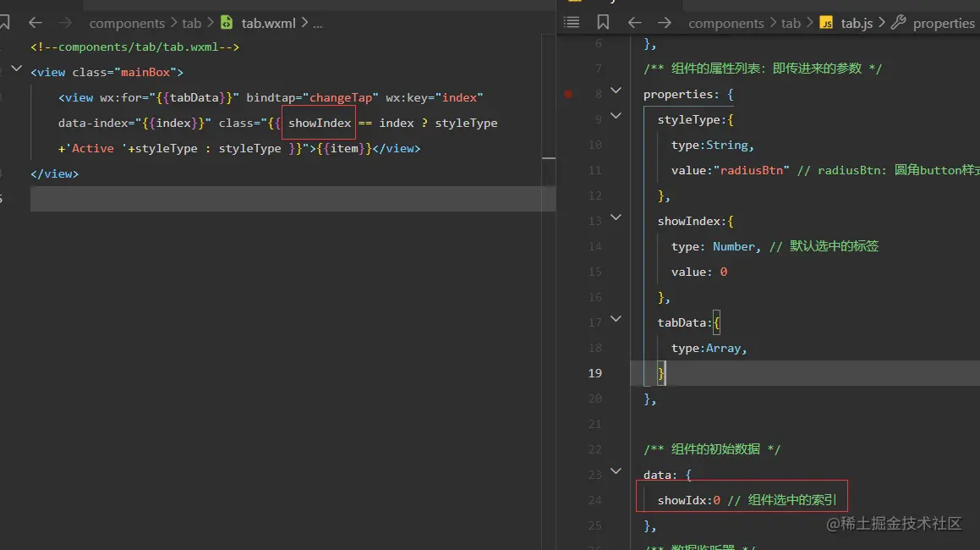Viewport: 980px width, 550px height.
Task: Open the ellipsis breadcrumb in left pane
Action: coord(317,24)
